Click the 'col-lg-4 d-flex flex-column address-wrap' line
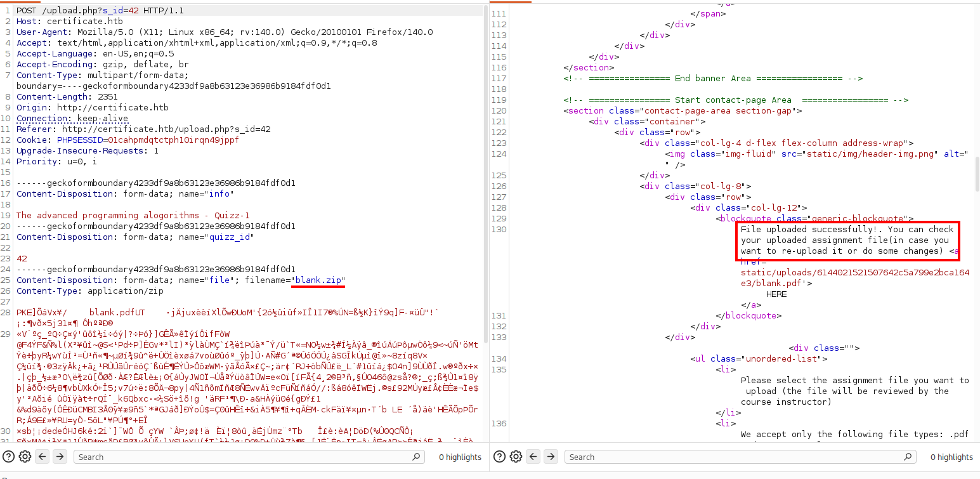 [x=777, y=143]
